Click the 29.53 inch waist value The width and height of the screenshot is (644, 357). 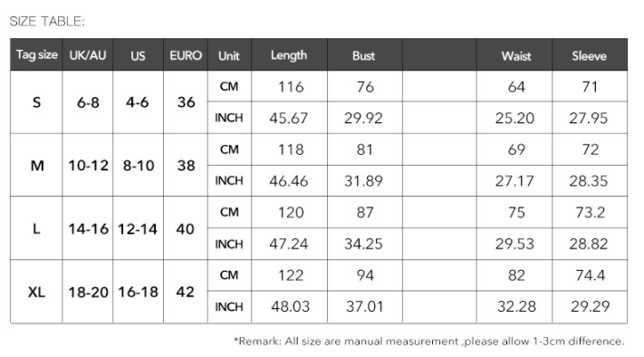[514, 244]
